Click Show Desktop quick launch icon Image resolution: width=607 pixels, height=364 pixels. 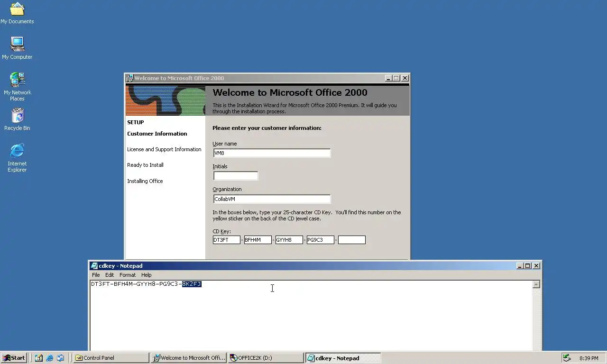click(x=38, y=358)
